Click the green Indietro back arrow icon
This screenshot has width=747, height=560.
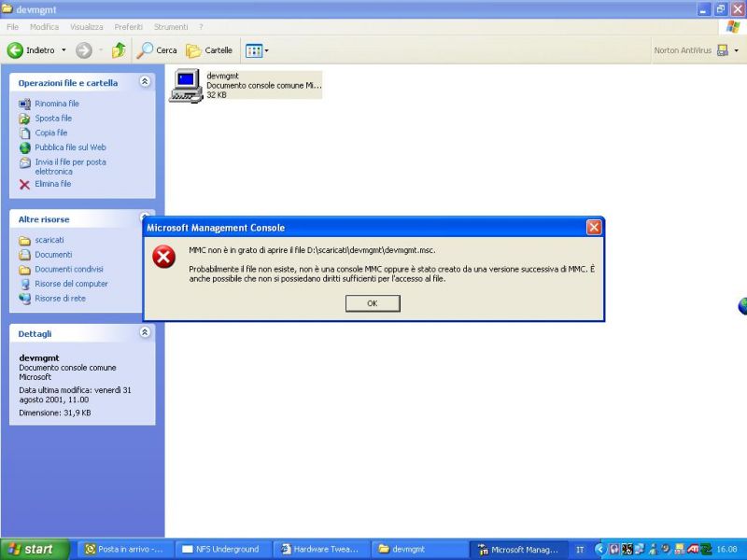pyautogui.click(x=15, y=50)
